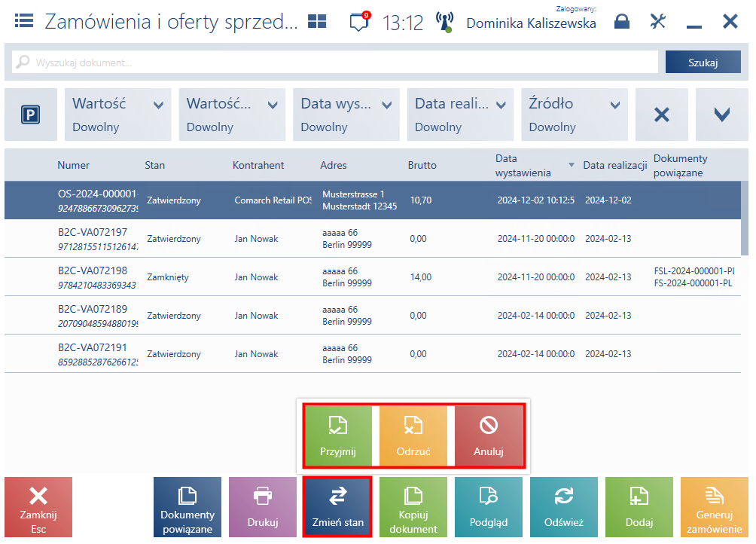This screenshot has height=544, width=756.
Task: Clear filters with the X button
Action: [661, 115]
